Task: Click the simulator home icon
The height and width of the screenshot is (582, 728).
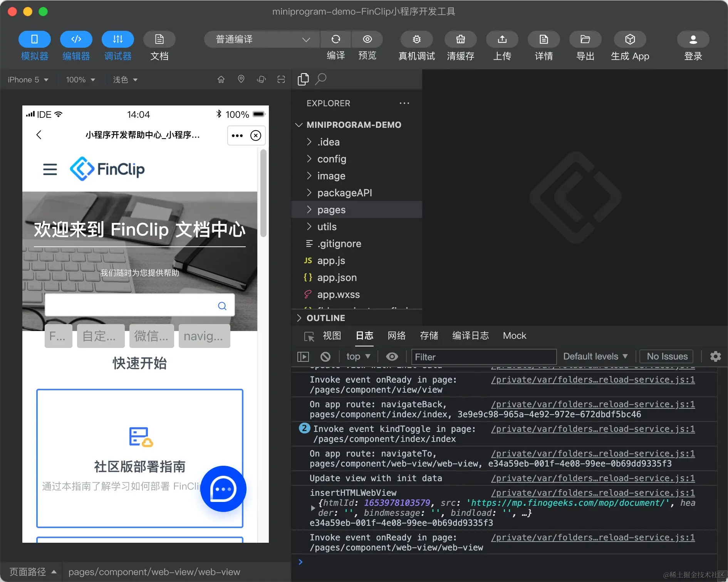Action: [221, 79]
